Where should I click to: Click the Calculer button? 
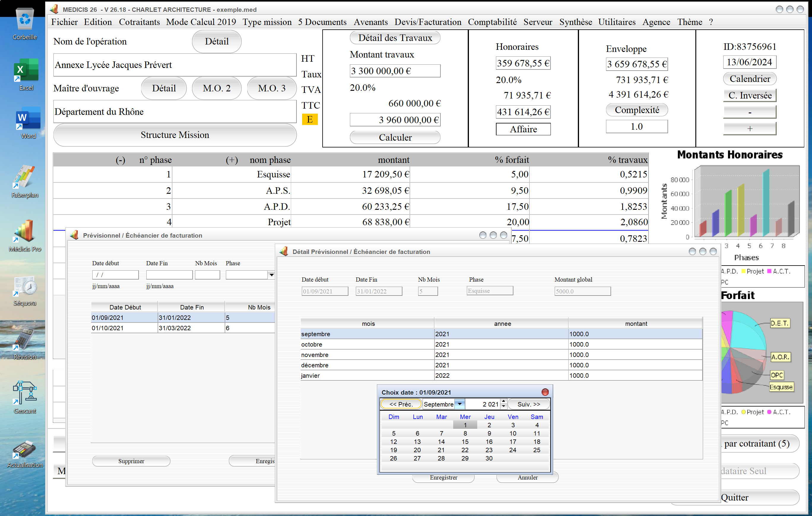395,137
